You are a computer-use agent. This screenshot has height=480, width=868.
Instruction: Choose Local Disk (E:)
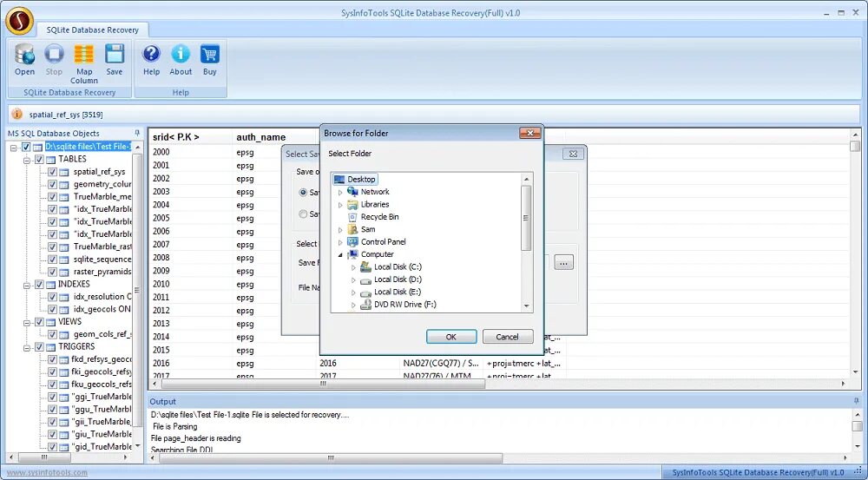click(398, 292)
